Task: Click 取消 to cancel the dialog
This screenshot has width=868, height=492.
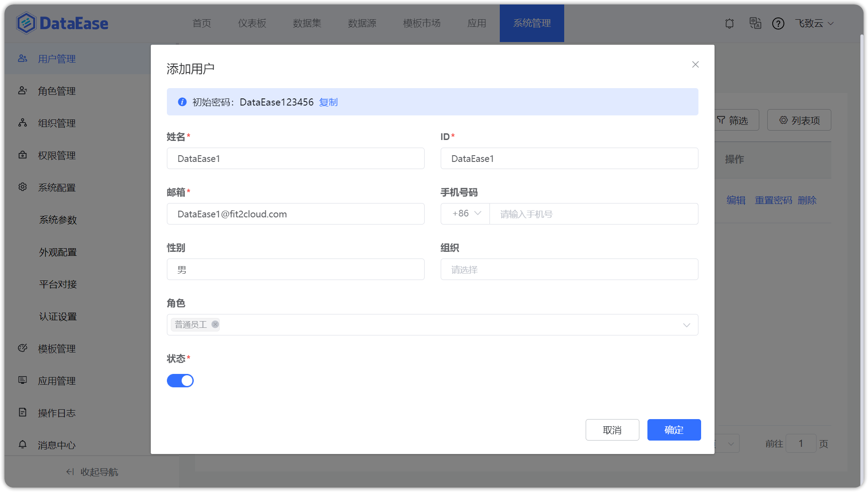Action: point(612,430)
